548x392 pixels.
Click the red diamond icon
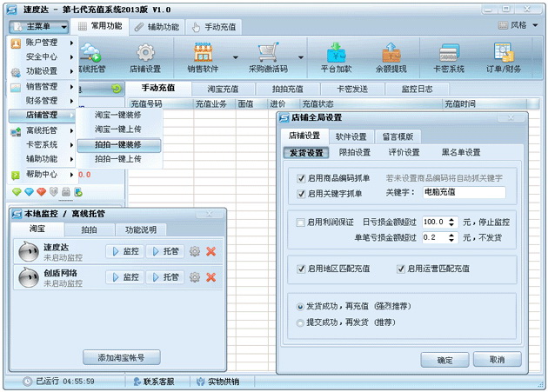(x=41, y=192)
